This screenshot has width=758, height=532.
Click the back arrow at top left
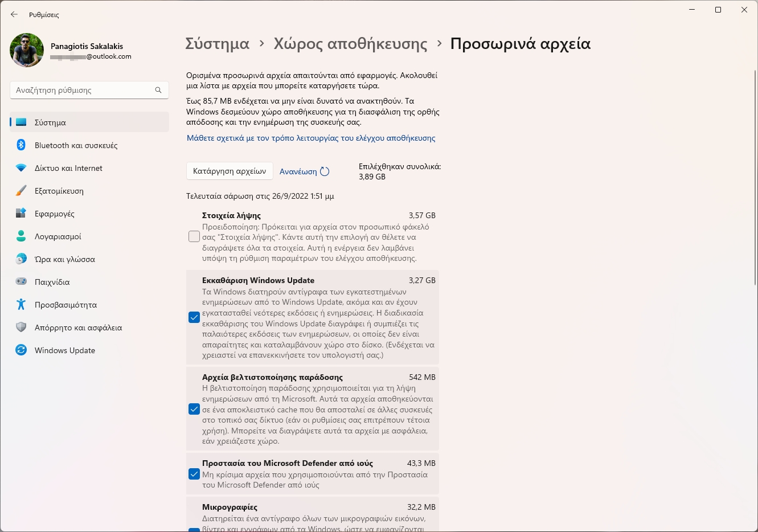(x=14, y=15)
